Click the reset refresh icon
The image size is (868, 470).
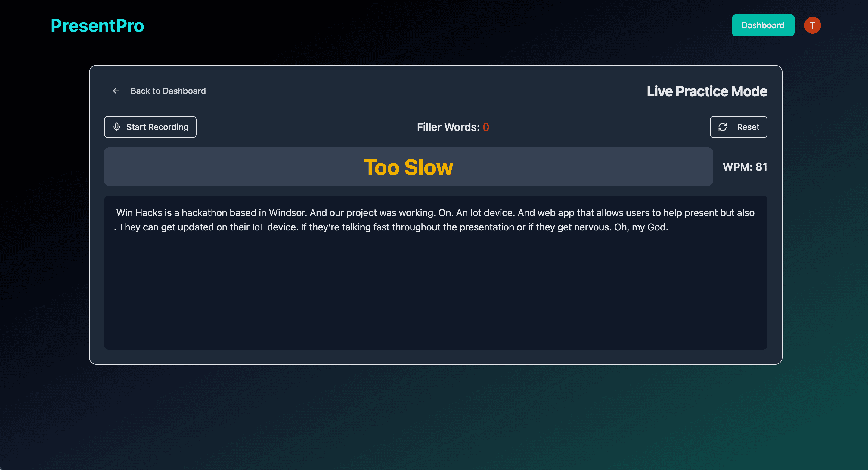point(722,127)
